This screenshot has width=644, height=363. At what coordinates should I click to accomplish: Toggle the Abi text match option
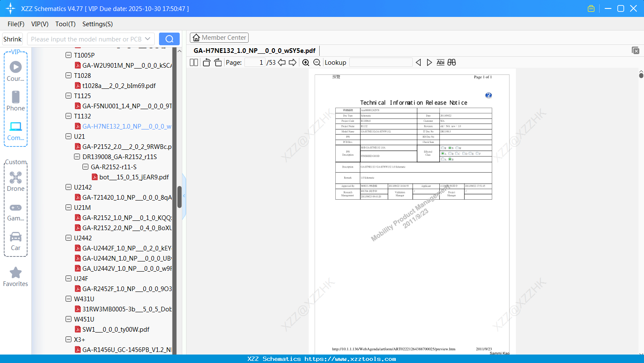click(x=441, y=63)
